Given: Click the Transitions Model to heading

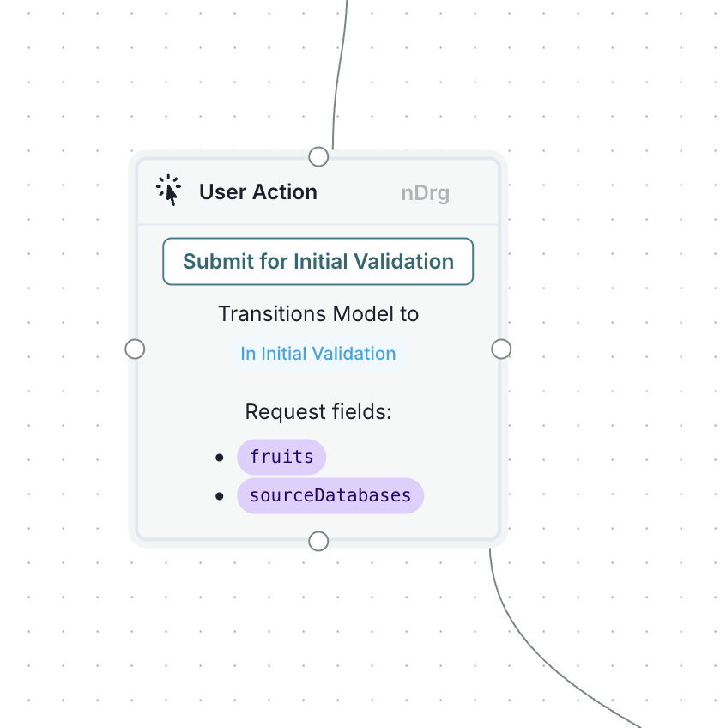Looking at the screenshot, I should [x=318, y=314].
